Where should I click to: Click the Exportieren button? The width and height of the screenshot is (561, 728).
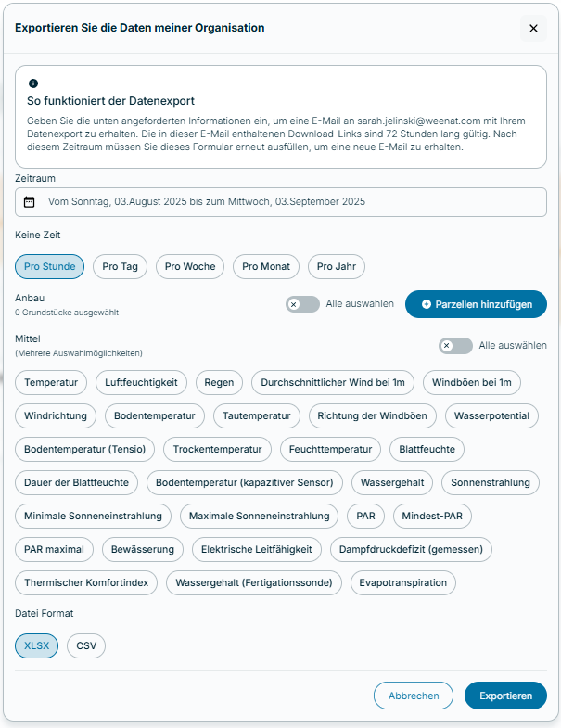505,696
